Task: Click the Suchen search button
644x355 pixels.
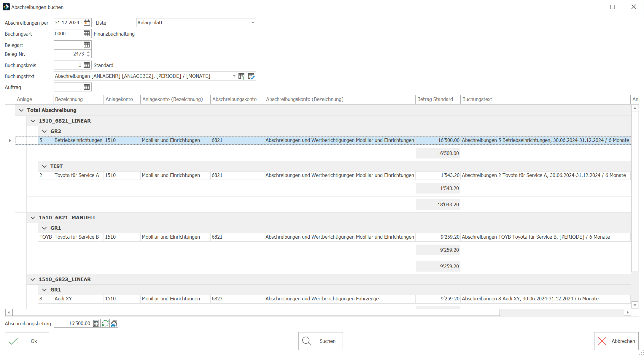Action: pos(321,341)
